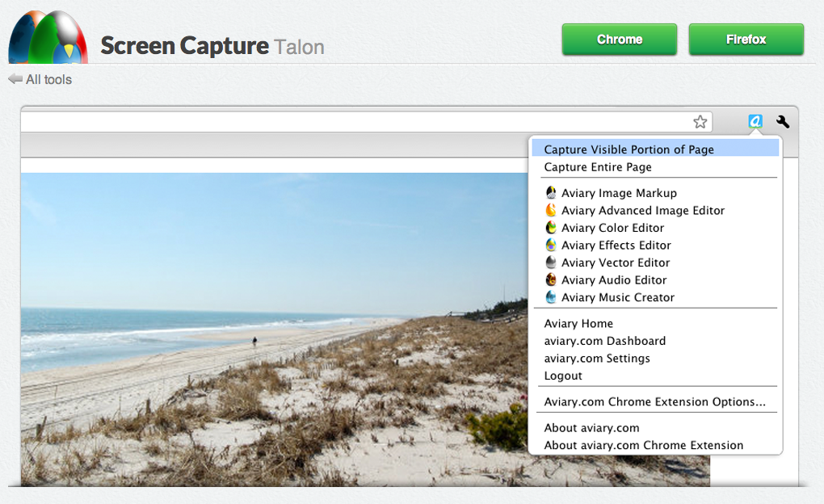
Task: Click the Aviary Music Creator egg icon
Action: coord(551,296)
